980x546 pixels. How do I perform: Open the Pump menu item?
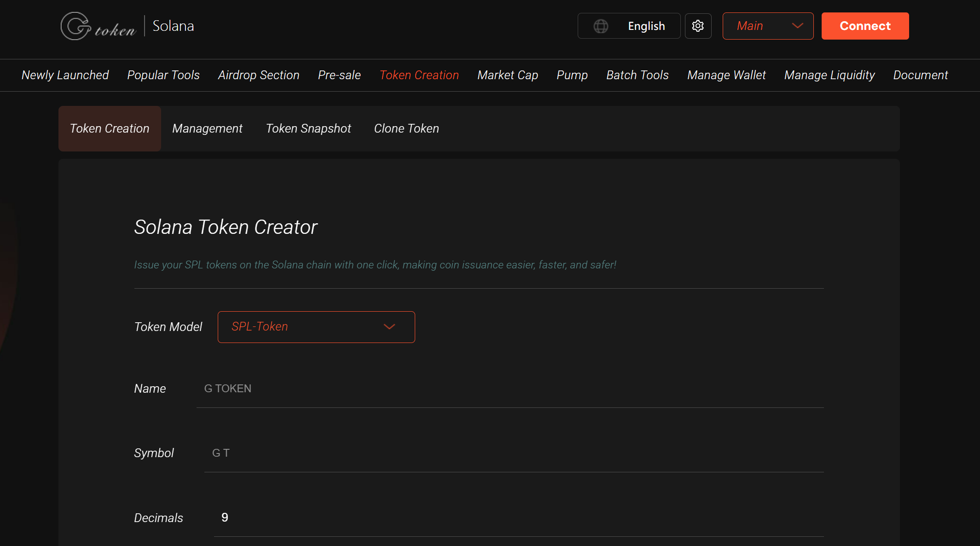pos(572,75)
